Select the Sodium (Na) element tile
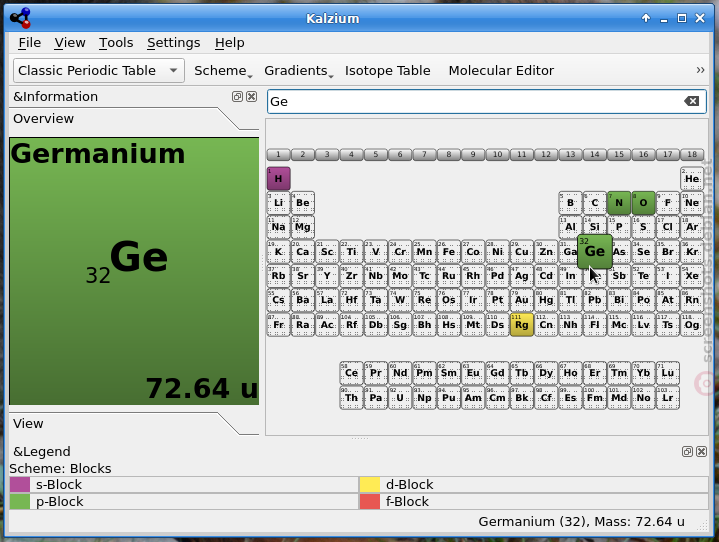 (278, 227)
